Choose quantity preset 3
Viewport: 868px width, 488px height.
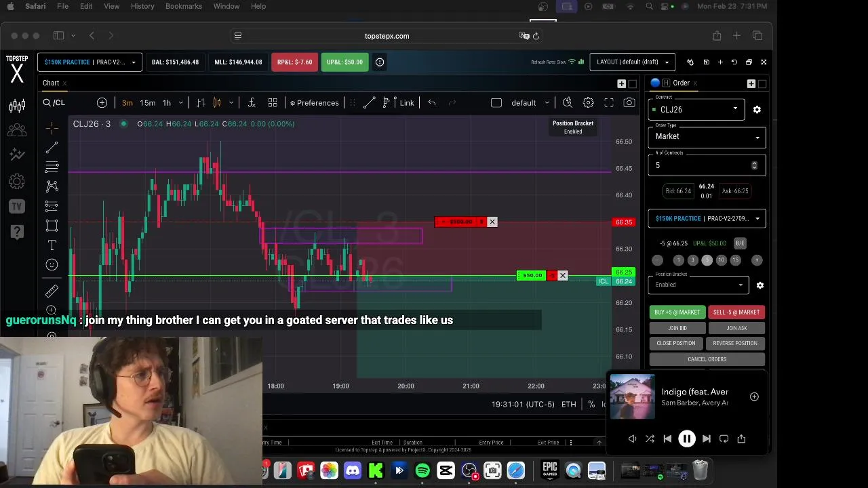click(692, 260)
